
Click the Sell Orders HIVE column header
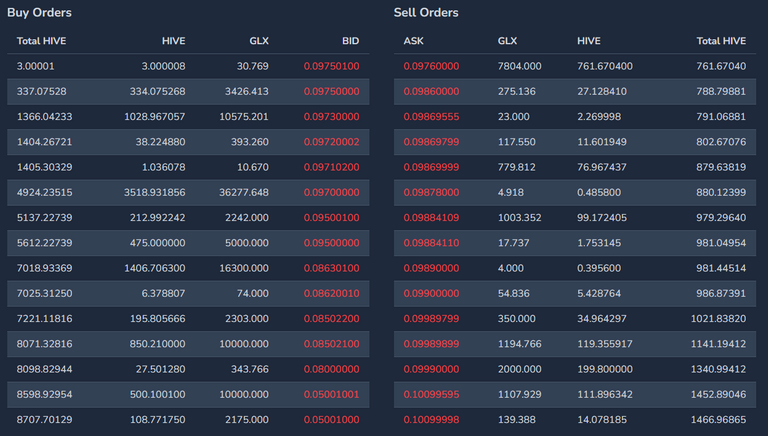click(589, 41)
